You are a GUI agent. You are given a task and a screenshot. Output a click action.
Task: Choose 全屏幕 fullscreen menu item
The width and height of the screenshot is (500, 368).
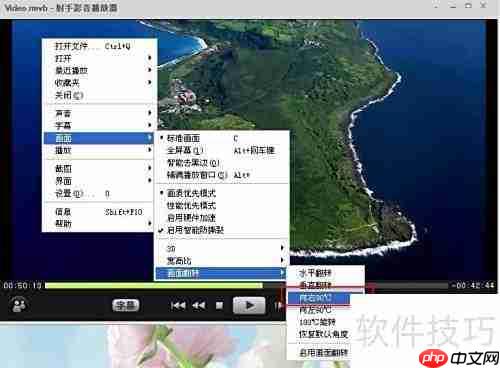(x=222, y=150)
